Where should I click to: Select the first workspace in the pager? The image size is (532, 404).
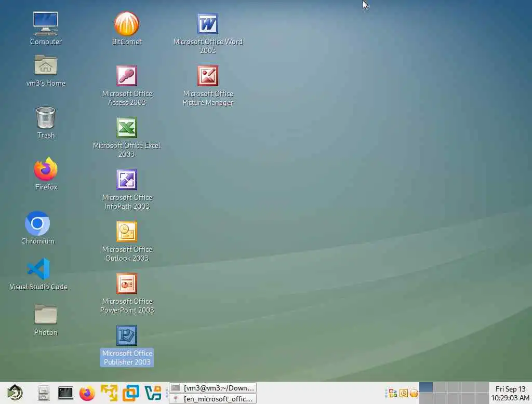pos(426,387)
